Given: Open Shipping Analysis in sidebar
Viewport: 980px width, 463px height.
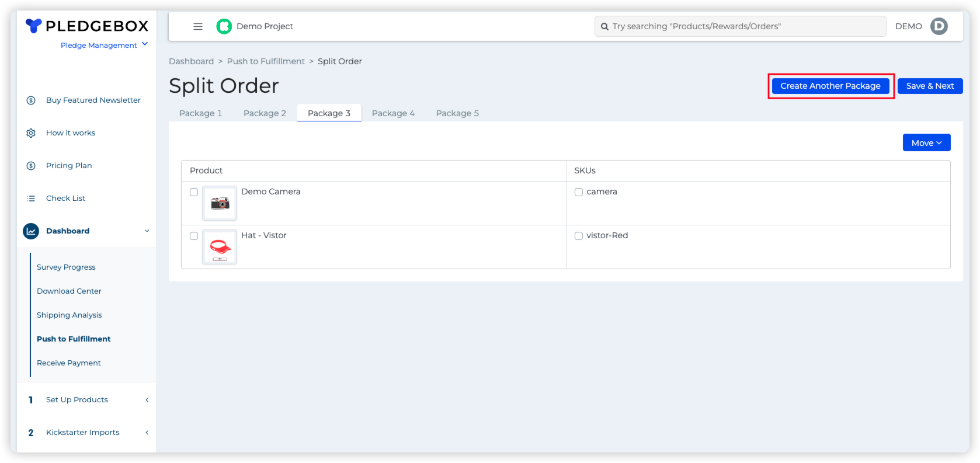Looking at the screenshot, I should click(69, 315).
